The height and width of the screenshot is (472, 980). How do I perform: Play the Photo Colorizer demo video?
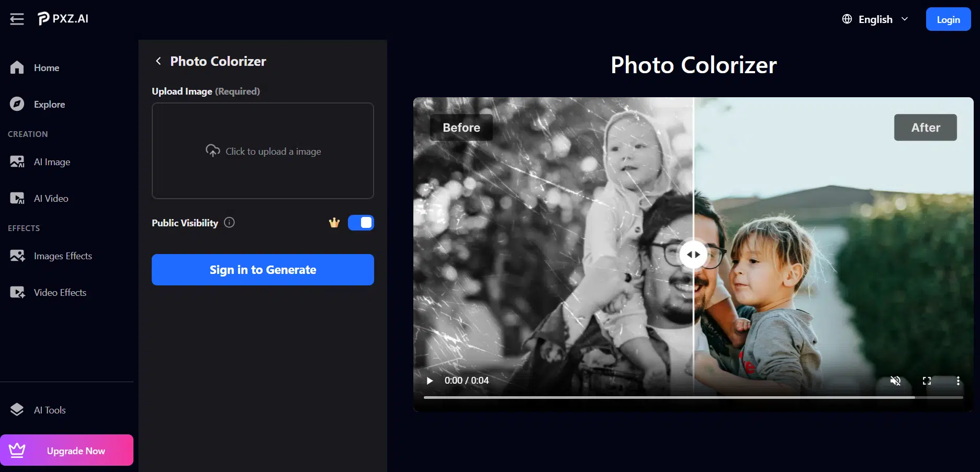(430, 381)
